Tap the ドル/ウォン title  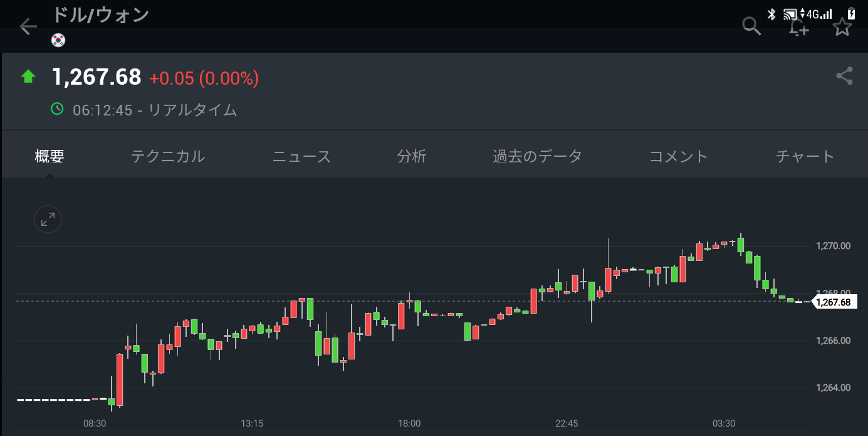click(x=100, y=15)
